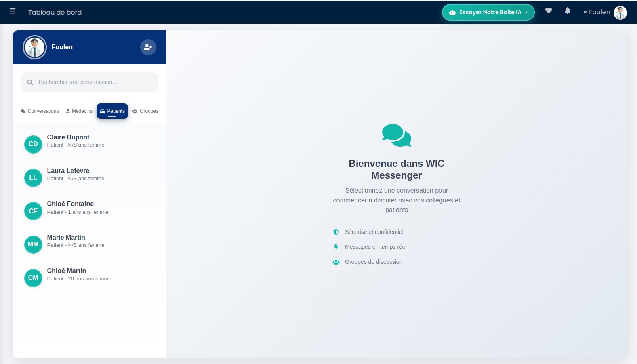This screenshot has width=637, height=364.
Task: Focus the Rechercher une conversation field
Action: (x=89, y=82)
